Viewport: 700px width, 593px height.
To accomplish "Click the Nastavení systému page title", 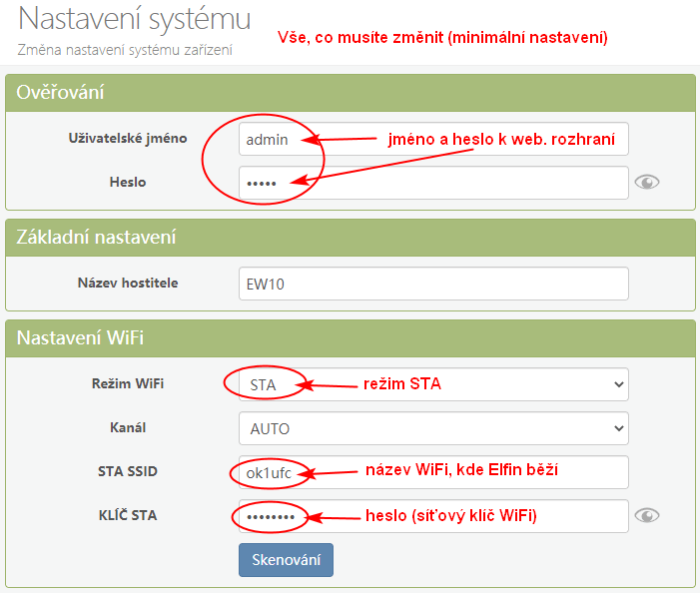I will [135, 20].
